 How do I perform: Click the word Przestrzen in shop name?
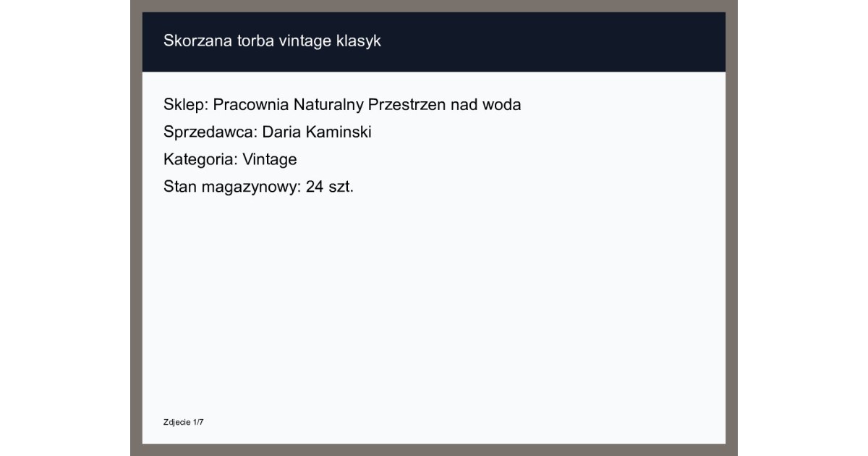407,105
